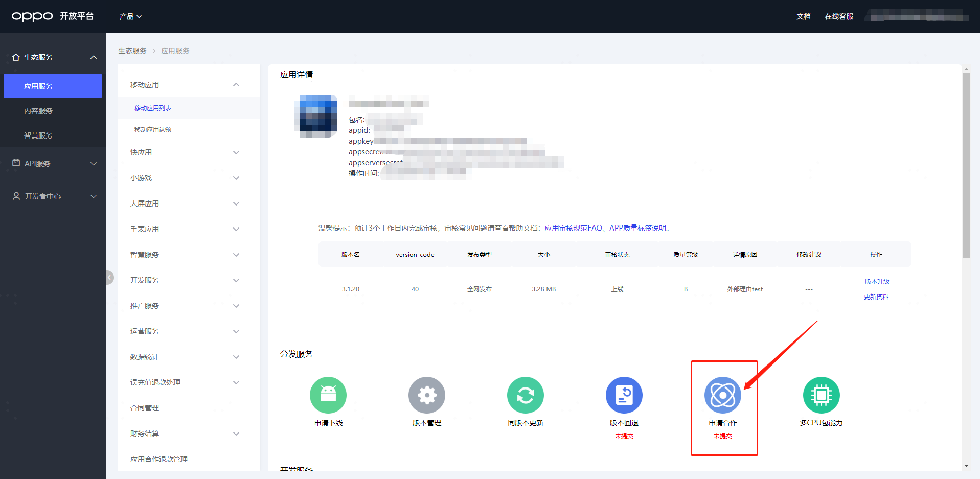980x479 pixels.
Task: Expand the 财务结算 section
Action: pyautogui.click(x=236, y=433)
